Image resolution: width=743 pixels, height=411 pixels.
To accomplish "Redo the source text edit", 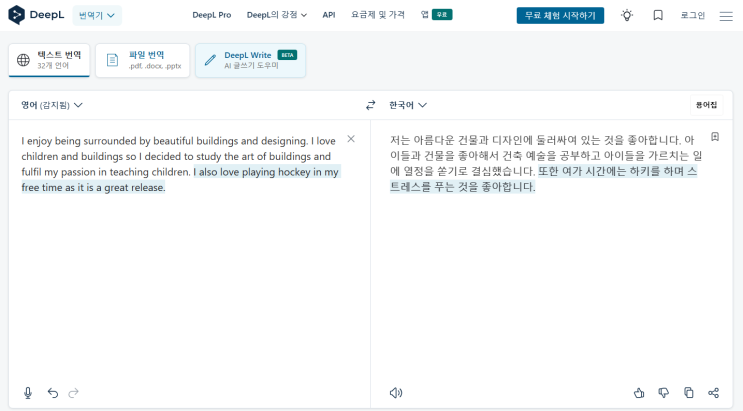I will point(73,393).
